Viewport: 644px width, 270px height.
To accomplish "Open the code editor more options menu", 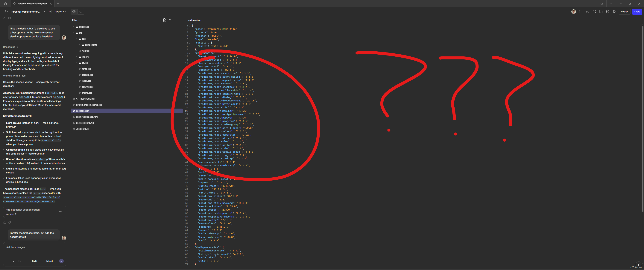I will 640,20.
